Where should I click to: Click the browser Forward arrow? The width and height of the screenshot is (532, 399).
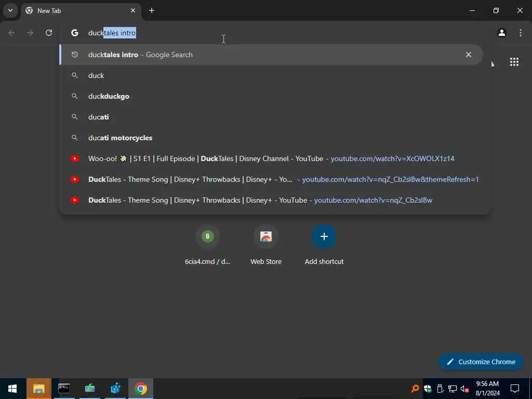(x=30, y=33)
